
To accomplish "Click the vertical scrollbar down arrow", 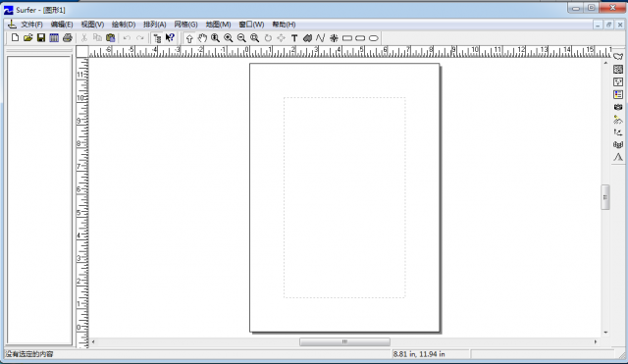I will [x=605, y=333].
